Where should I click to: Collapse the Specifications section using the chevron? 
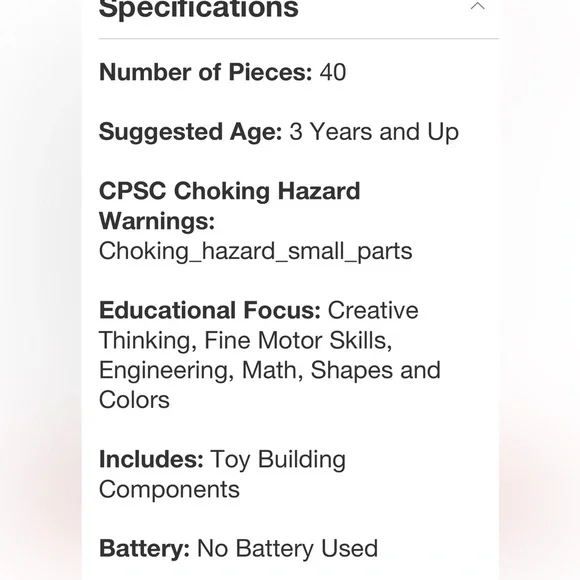(x=477, y=6)
